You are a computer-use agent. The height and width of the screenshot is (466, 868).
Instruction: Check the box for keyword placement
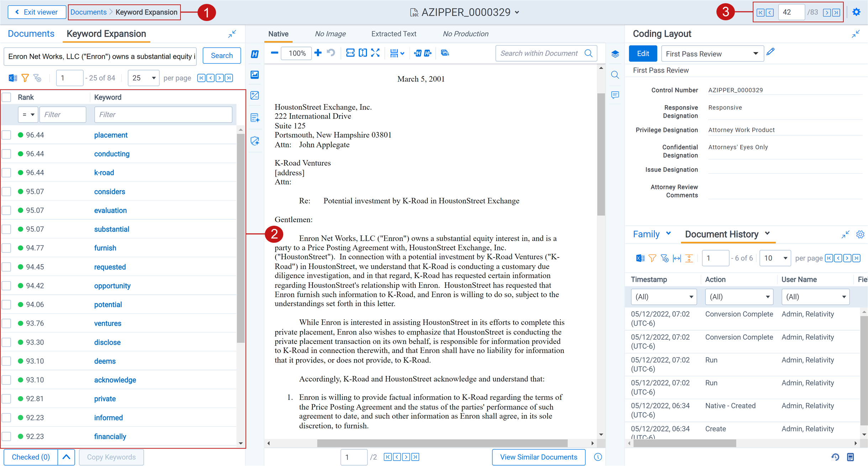[x=7, y=135]
